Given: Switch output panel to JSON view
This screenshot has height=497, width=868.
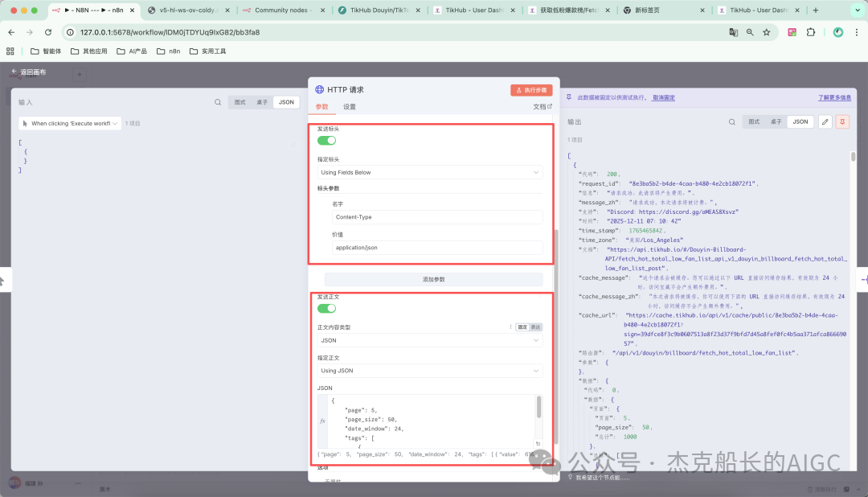Looking at the screenshot, I should pyautogui.click(x=800, y=122).
